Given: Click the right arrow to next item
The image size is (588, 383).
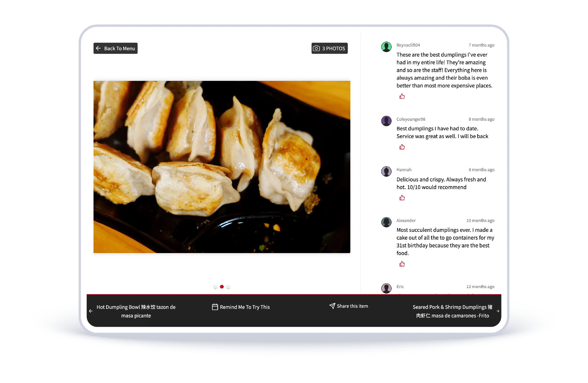Looking at the screenshot, I should pos(498,311).
